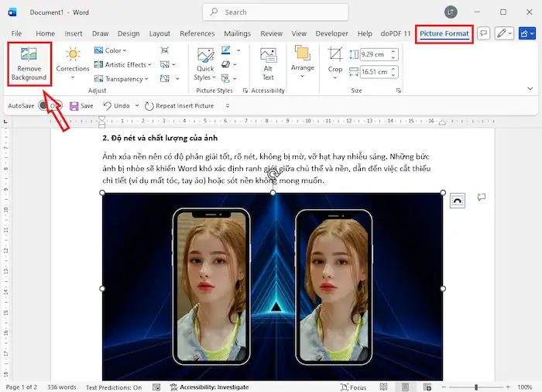Open Customize Quick Access Toolbar menu
This screenshot has width=542, height=392.
(x=228, y=106)
